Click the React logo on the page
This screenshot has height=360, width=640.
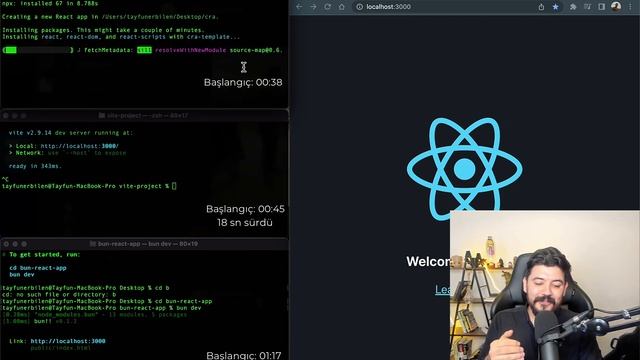(464, 169)
